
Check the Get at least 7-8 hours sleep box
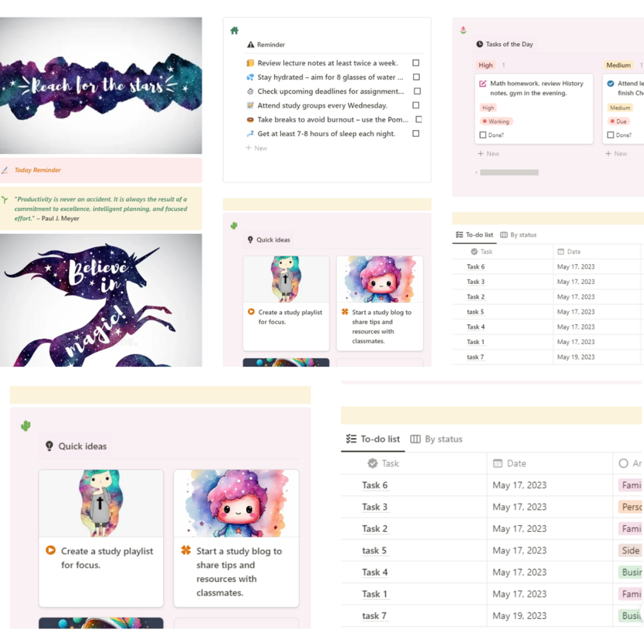click(x=416, y=133)
